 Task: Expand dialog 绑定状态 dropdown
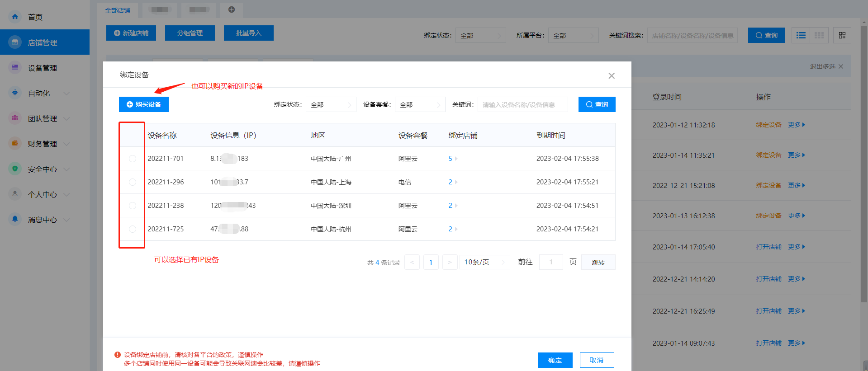pyautogui.click(x=331, y=105)
